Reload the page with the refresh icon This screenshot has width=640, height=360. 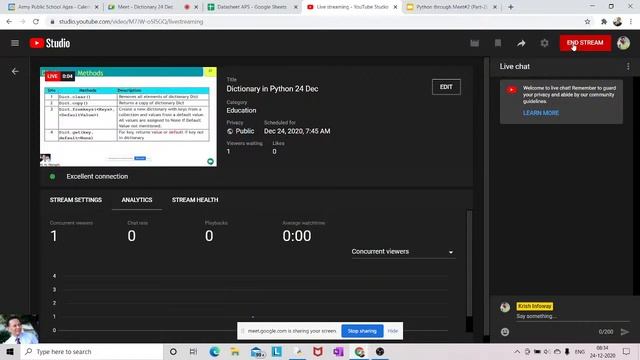click(x=36, y=22)
